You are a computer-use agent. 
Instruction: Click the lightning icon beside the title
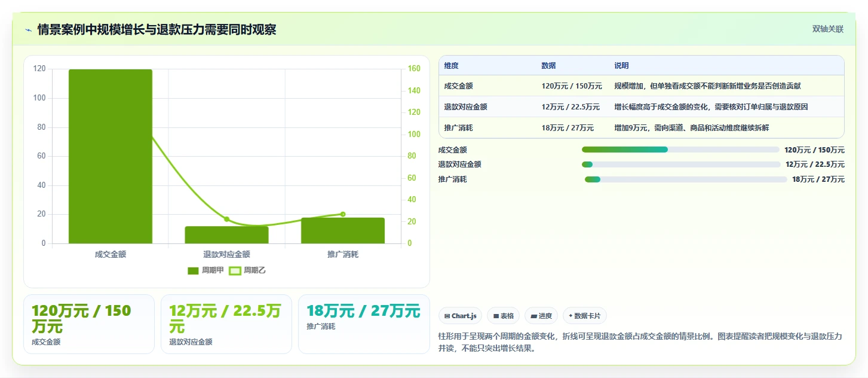tap(28, 29)
